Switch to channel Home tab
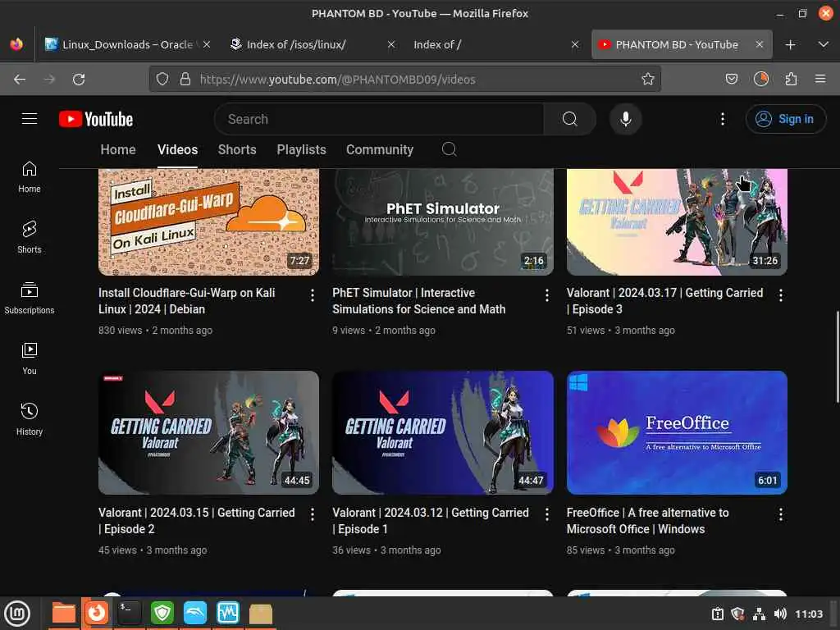Viewport: 840px width, 630px height. click(118, 150)
